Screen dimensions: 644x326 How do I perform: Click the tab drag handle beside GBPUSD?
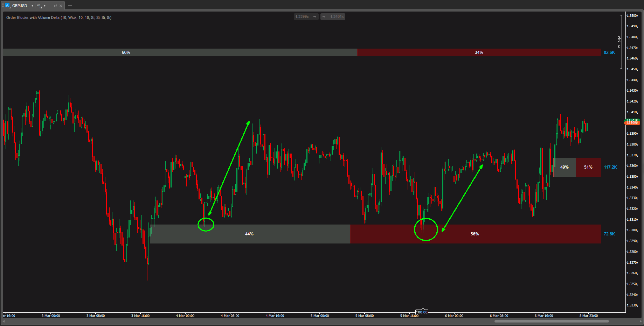(3, 6)
